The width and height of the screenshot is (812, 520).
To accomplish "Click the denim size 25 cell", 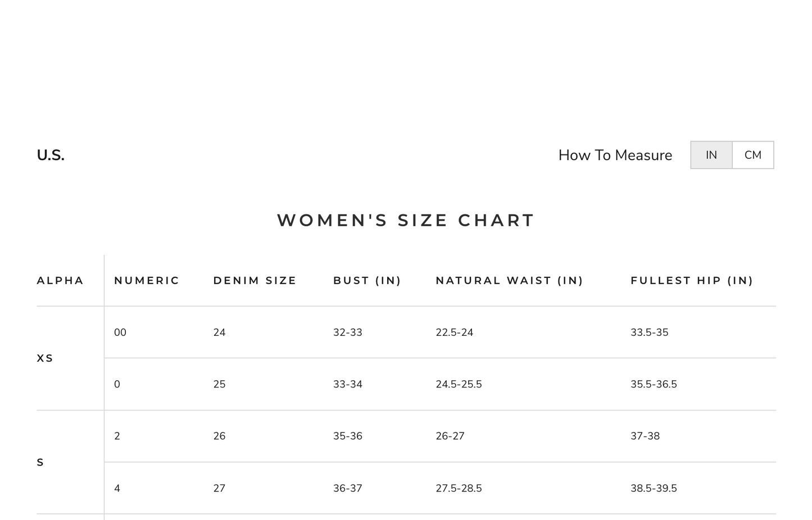I will pos(219,384).
